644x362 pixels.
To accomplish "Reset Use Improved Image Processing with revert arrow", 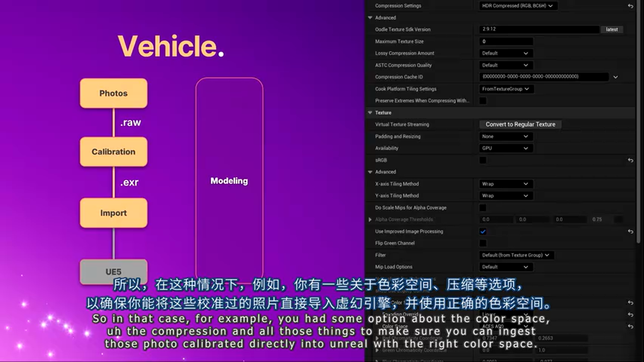I will [632, 231].
